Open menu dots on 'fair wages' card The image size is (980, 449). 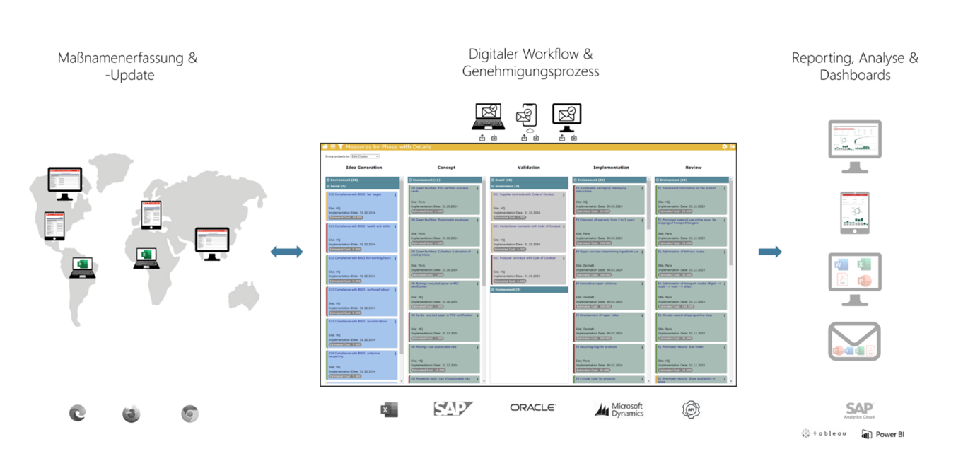tap(395, 195)
